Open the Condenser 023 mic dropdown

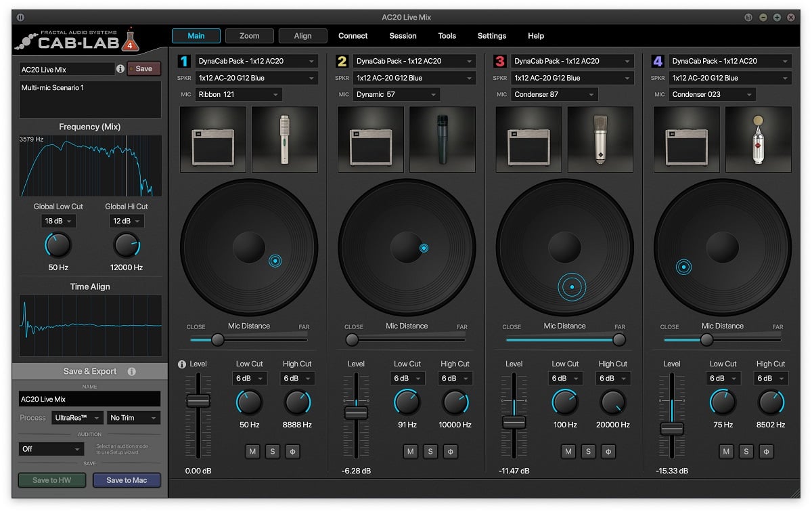pos(713,95)
